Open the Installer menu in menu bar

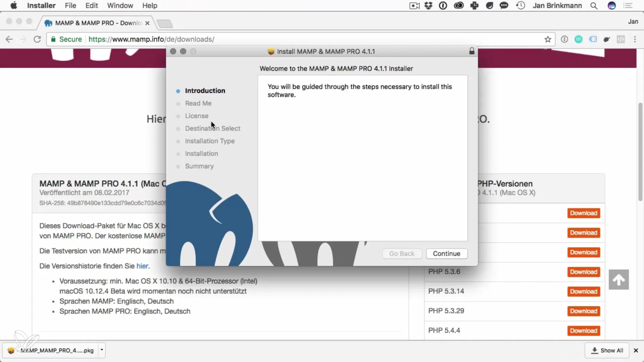[x=41, y=5]
